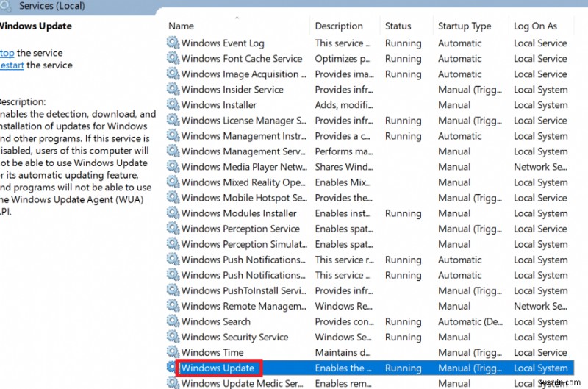The width and height of the screenshot is (588, 389).
Task: Click Maintains d... description for Windows Time
Action: (x=343, y=353)
